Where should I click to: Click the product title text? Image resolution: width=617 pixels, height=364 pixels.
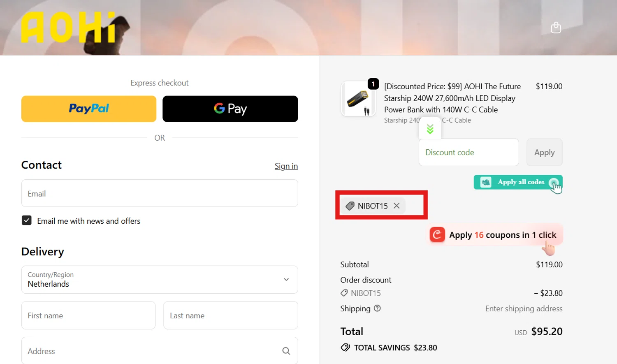452,98
